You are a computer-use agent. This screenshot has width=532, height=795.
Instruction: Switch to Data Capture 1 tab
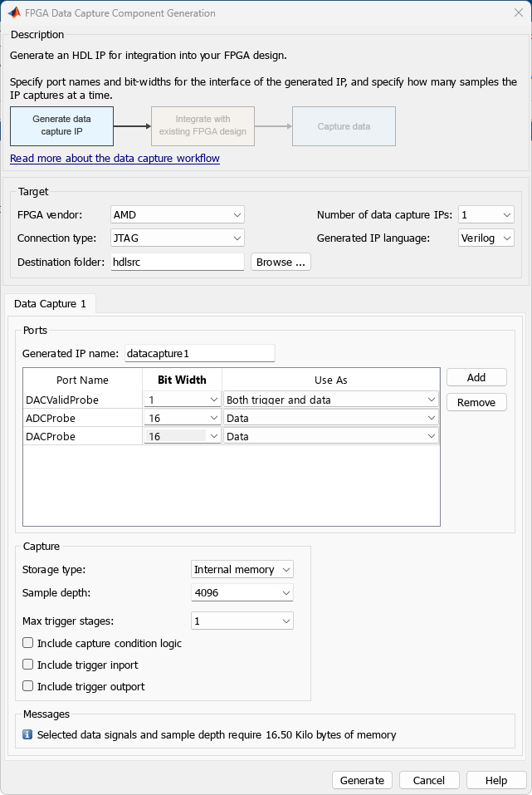tap(51, 304)
